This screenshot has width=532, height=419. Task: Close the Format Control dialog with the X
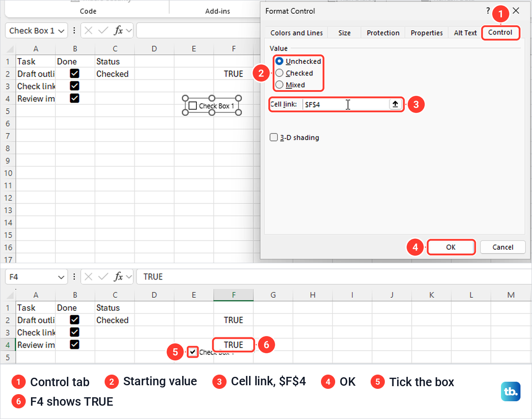[516, 11]
